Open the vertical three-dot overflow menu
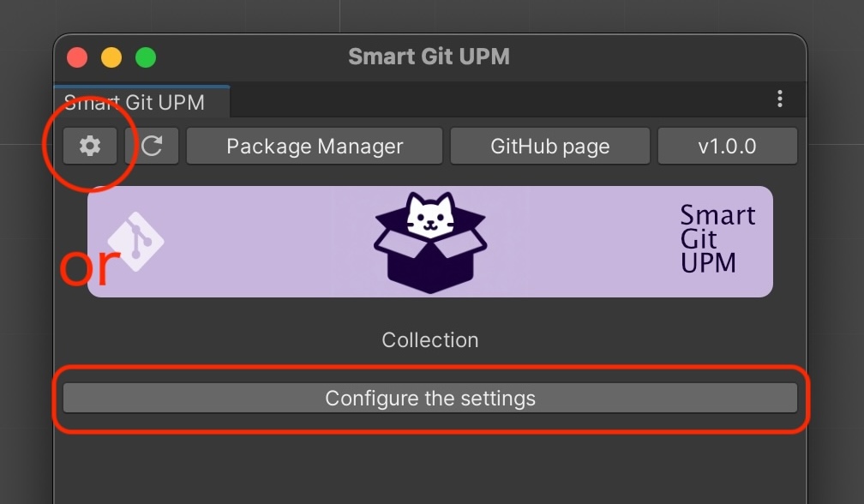The height and width of the screenshot is (504, 864). tap(780, 99)
